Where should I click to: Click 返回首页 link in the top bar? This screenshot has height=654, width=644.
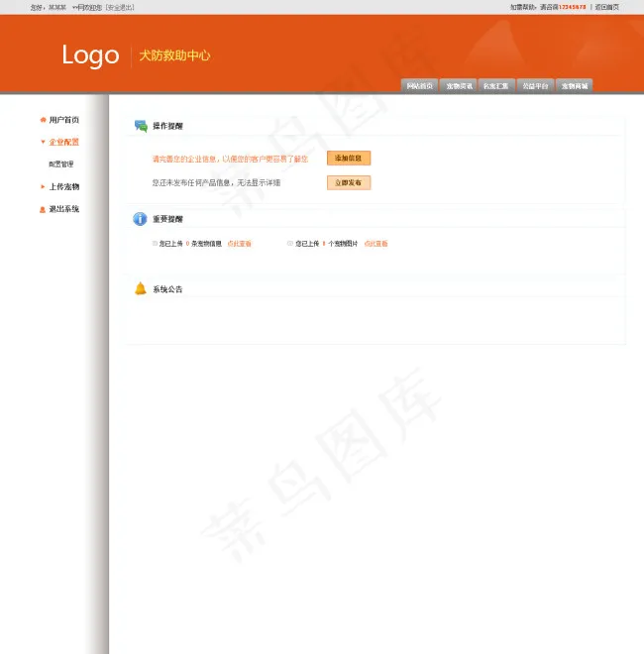(x=606, y=7)
